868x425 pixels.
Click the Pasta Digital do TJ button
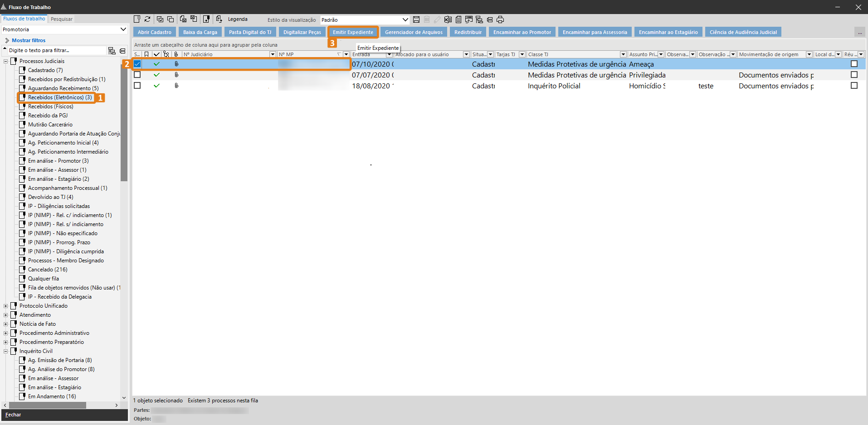coord(250,32)
